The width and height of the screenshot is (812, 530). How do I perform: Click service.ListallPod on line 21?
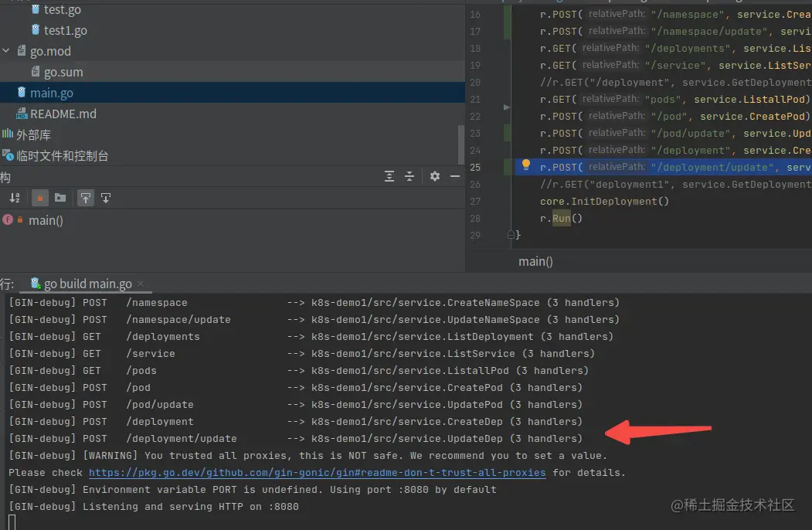pyautogui.click(x=749, y=99)
